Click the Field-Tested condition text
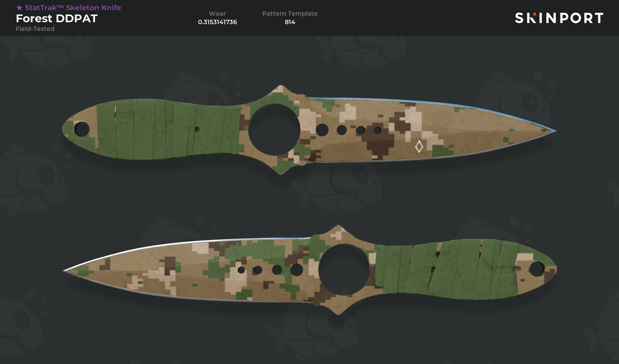 point(35,29)
